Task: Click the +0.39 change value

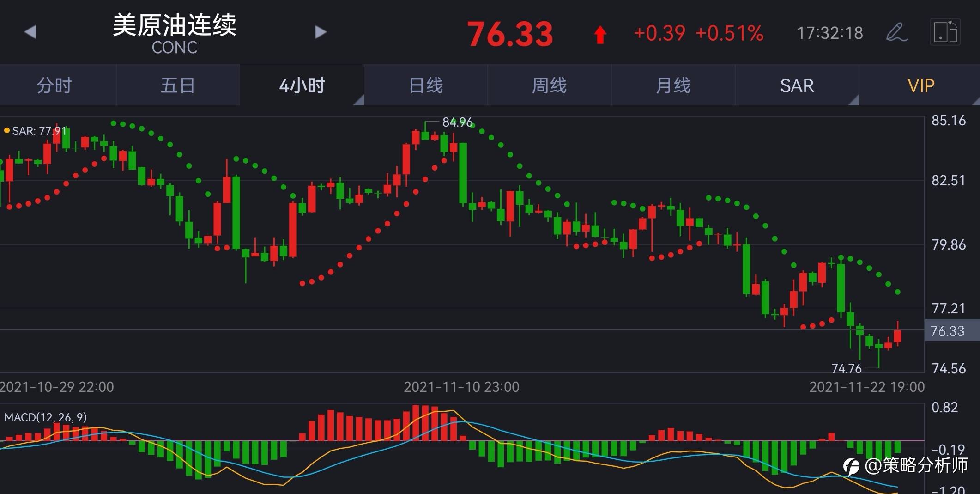Action: coord(659,33)
